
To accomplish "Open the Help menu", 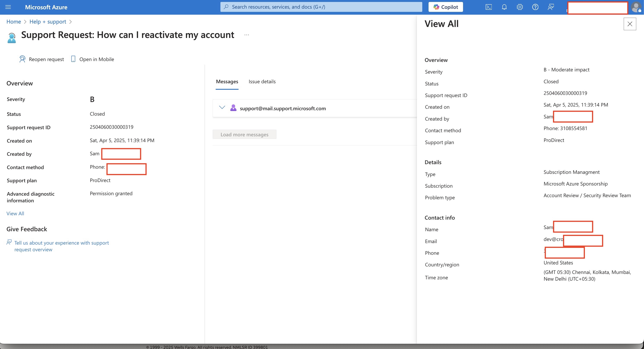I will (x=535, y=7).
